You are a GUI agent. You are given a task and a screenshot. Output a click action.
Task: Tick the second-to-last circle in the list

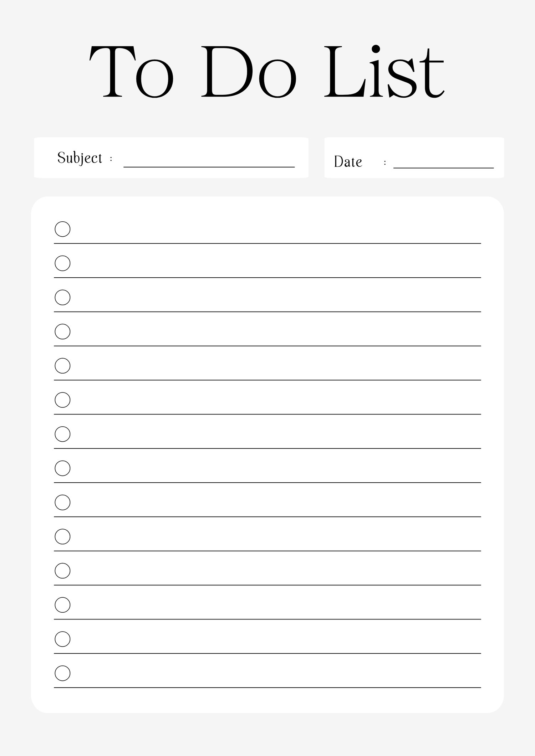[x=62, y=639]
